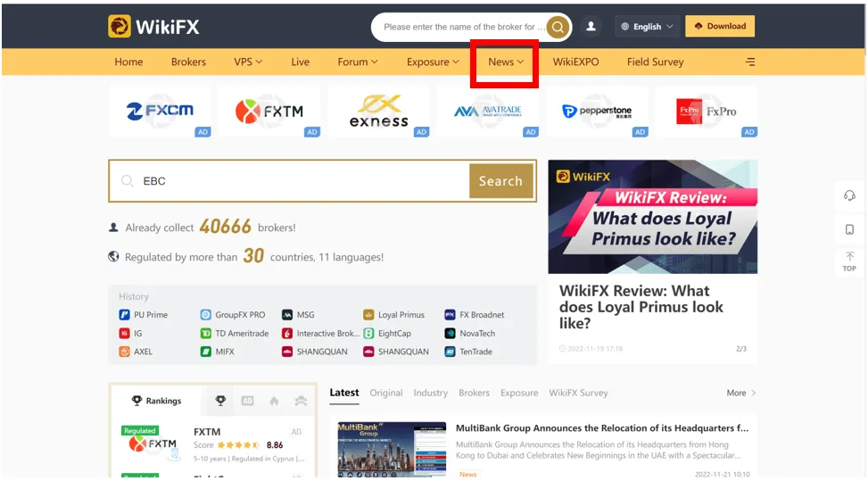Screen dimensions: 868x489
Task: Switch to the Original news tab
Action: tap(386, 393)
